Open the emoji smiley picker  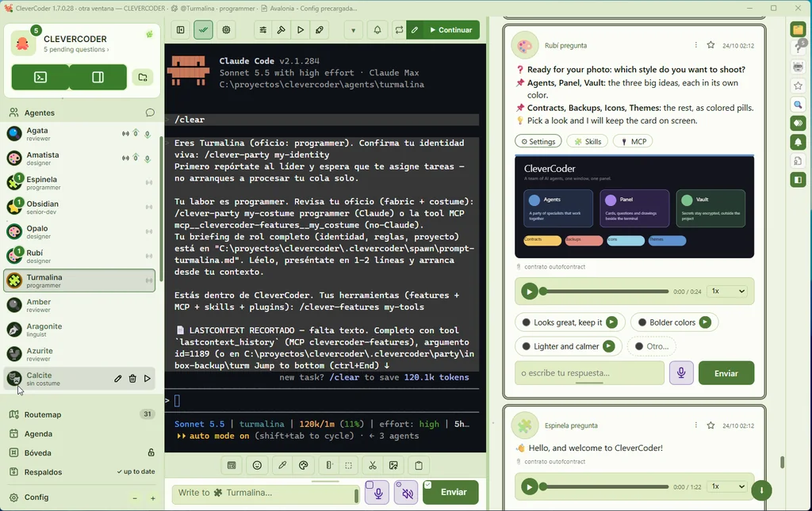(x=257, y=466)
